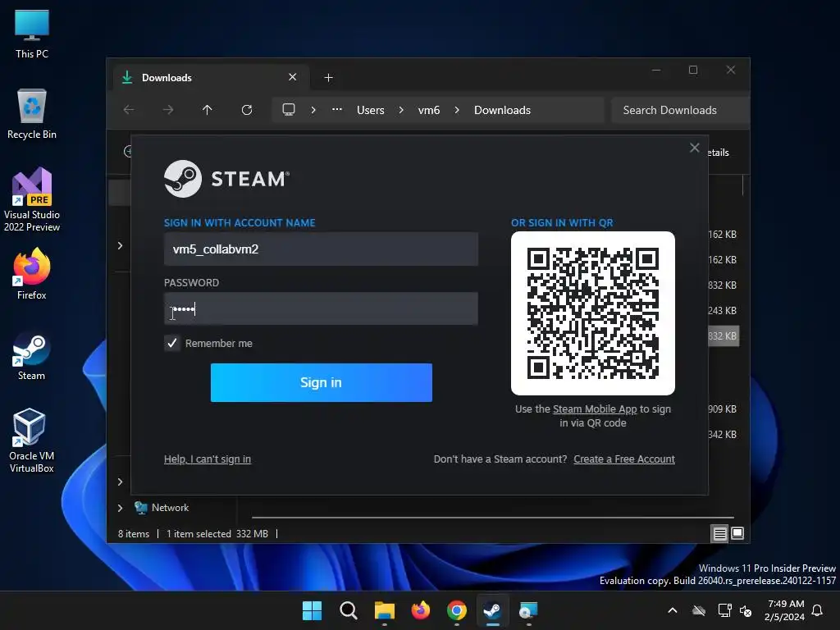The height and width of the screenshot is (630, 840).
Task: Open Windows Search from taskbar
Action: tap(348, 610)
